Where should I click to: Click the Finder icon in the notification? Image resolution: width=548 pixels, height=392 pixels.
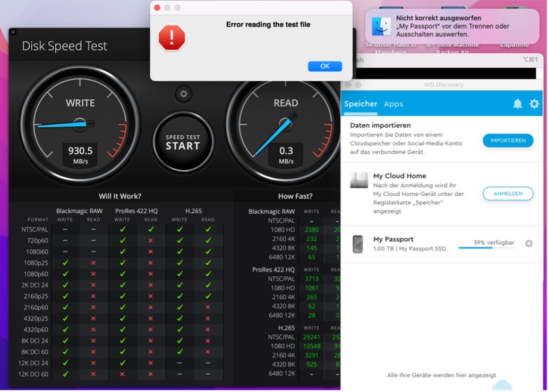pyautogui.click(x=381, y=26)
